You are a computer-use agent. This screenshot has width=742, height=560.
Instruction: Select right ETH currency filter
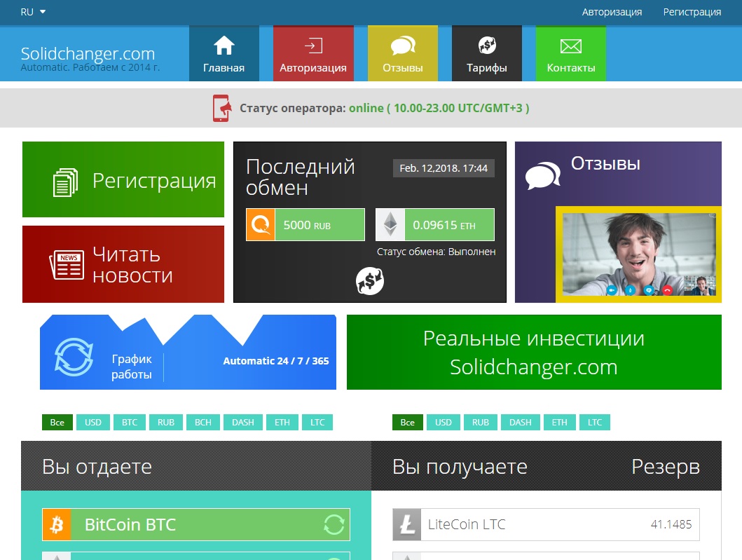point(559,422)
